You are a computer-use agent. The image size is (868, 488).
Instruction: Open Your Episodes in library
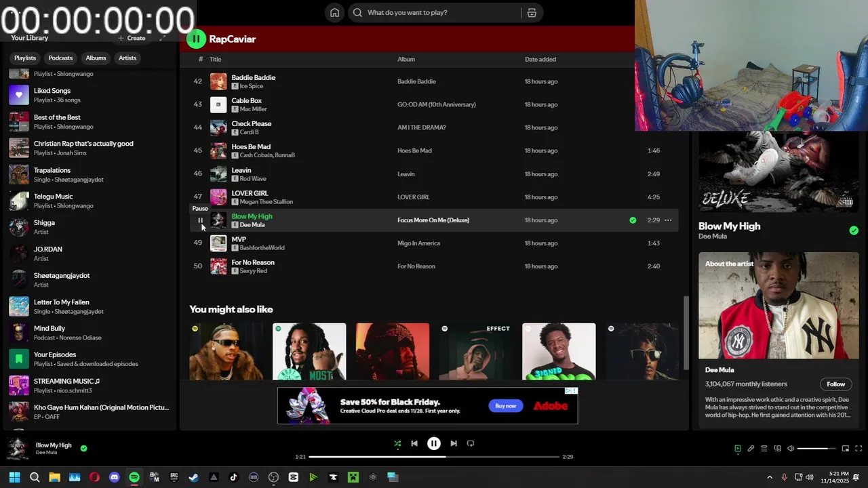pos(90,359)
